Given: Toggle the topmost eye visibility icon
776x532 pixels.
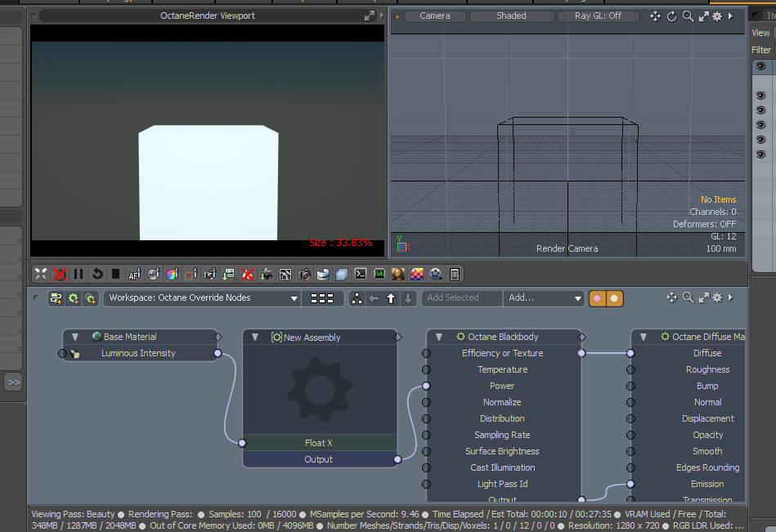Looking at the screenshot, I should point(760,66).
